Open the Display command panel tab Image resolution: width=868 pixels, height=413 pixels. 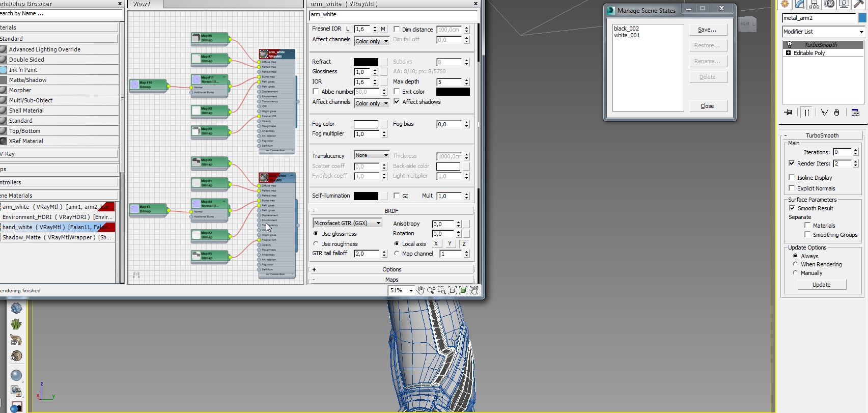[x=844, y=4]
